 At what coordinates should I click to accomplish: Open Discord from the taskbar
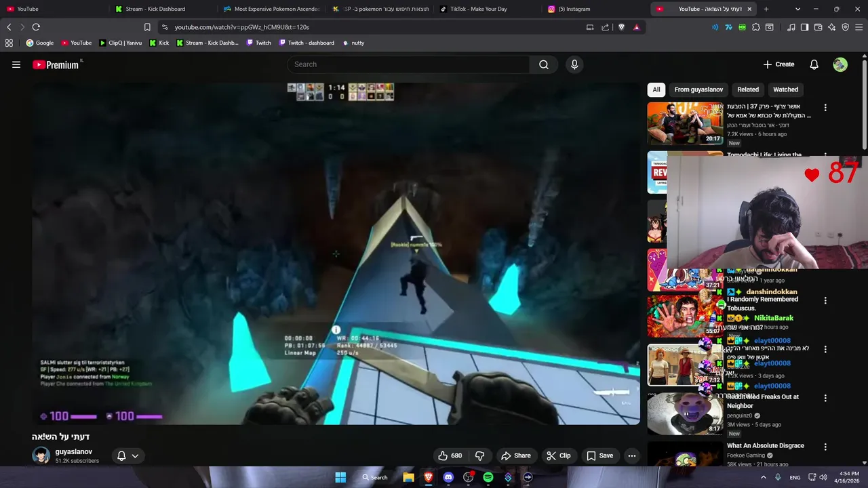[448, 477]
